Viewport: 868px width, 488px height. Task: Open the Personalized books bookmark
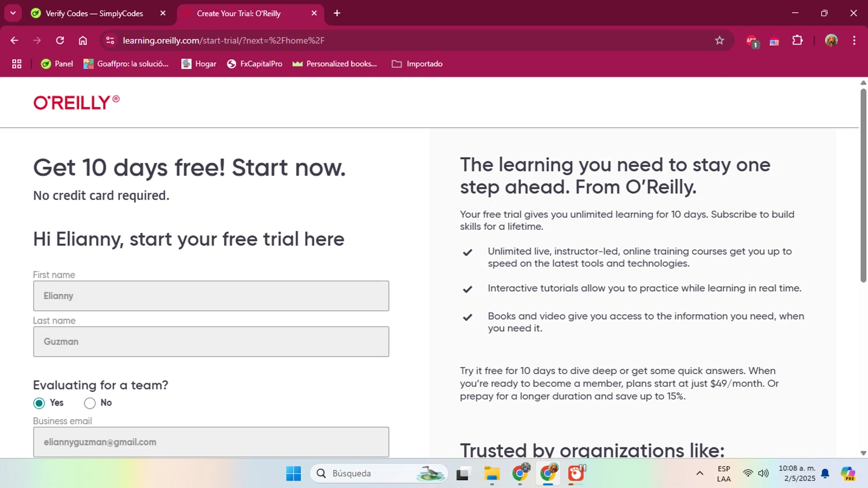pos(335,64)
